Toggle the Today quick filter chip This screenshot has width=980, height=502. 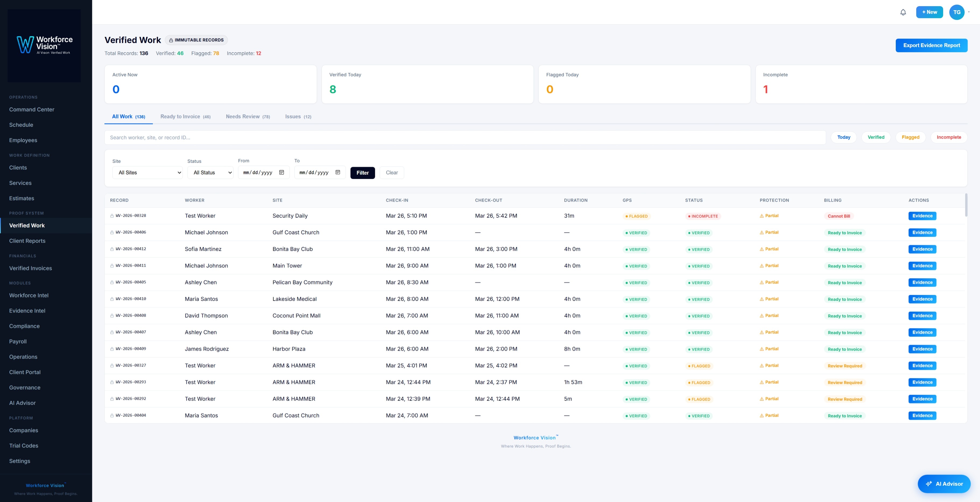(x=843, y=137)
